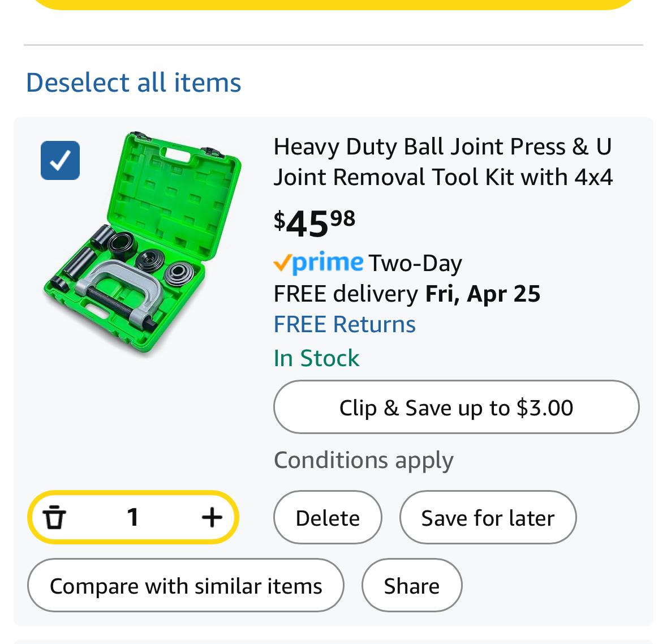Image resolution: width=667 pixels, height=644 pixels.
Task: Tap the In Stock status text
Action: [316, 358]
